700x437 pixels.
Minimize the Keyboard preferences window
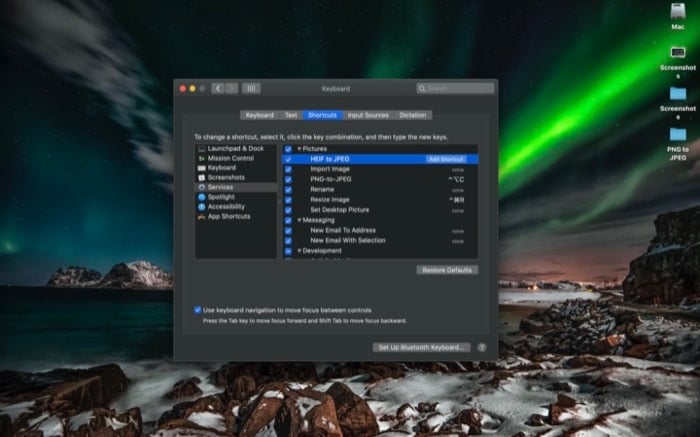(192, 88)
